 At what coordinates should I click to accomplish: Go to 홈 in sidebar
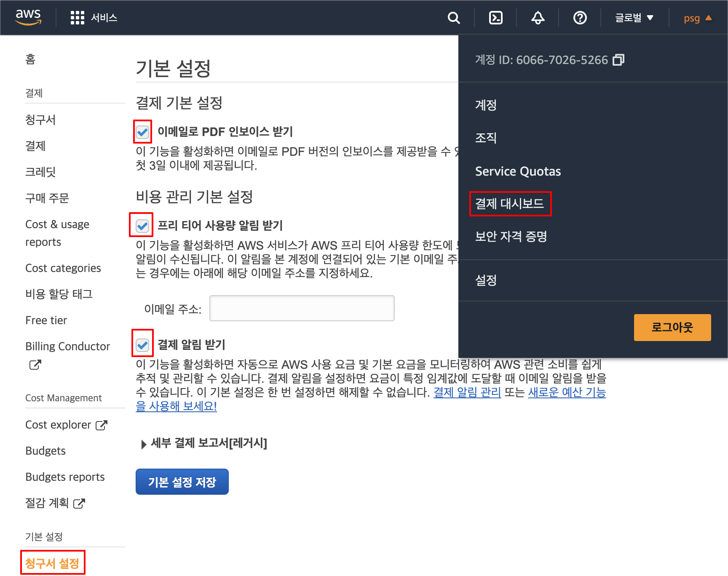coord(30,59)
